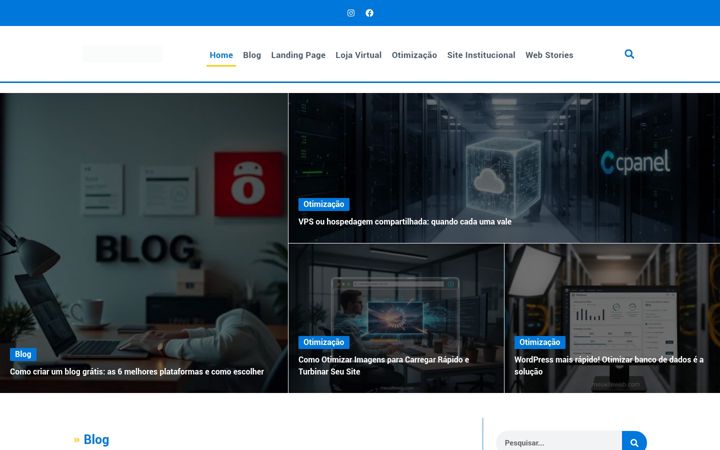Go to the Home menu item
Viewport: 720px width, 450px height.
click(221, 55)
